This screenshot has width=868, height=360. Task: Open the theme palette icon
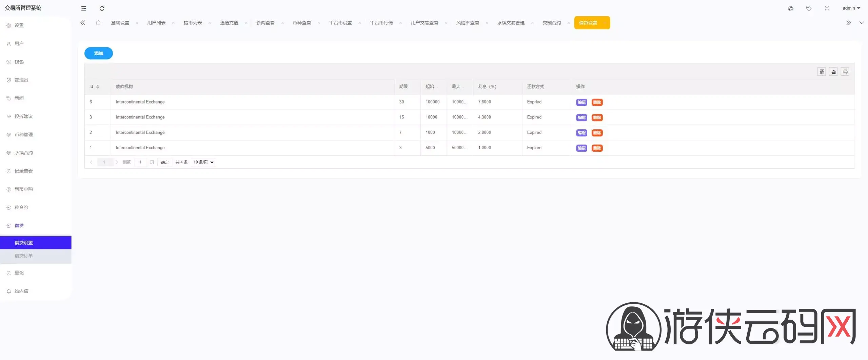tap(790, 8)
